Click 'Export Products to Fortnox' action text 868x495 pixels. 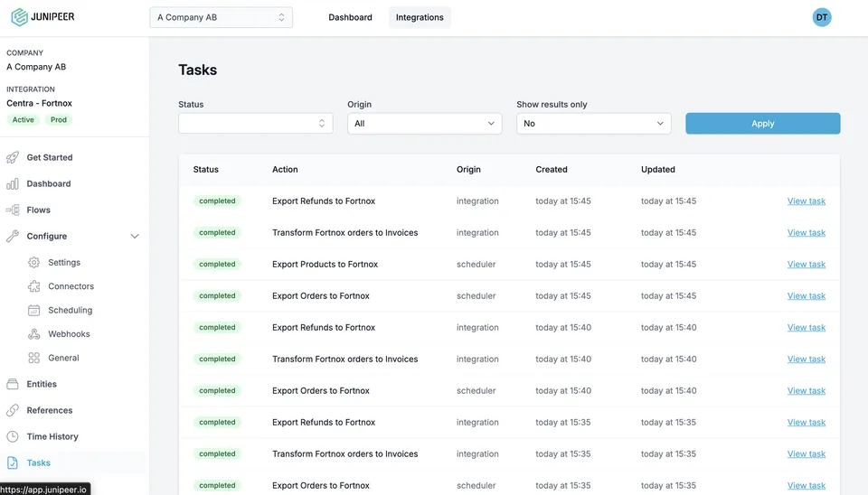(325, 265)
